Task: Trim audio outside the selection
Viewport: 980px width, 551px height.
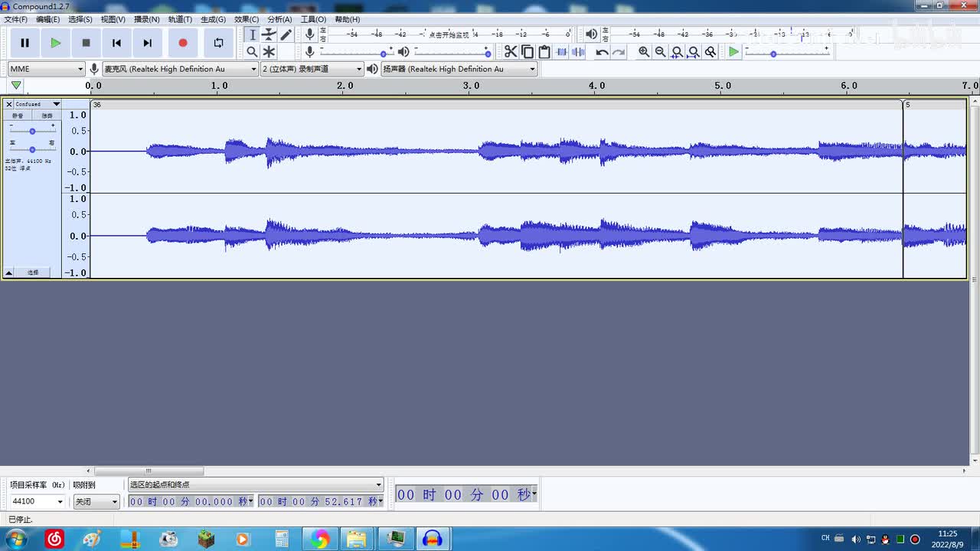Action: click(x=561, y=51)
